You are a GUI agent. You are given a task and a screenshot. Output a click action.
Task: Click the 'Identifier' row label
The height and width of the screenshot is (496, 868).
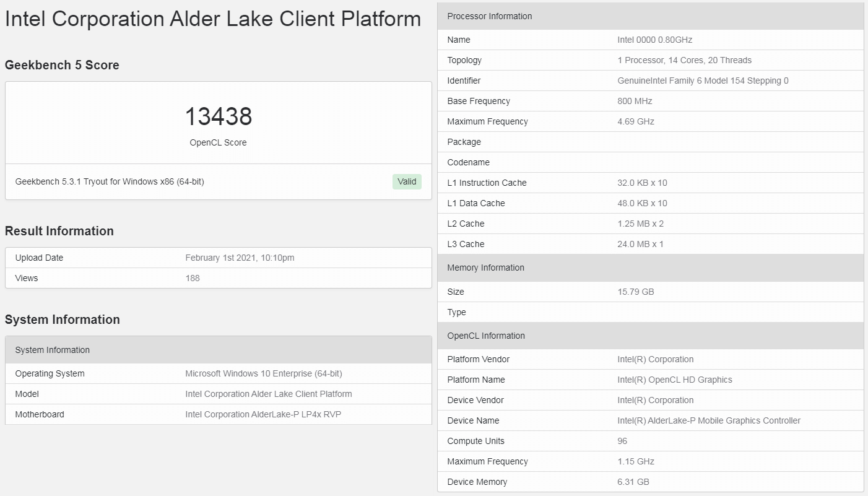point(464,80)
